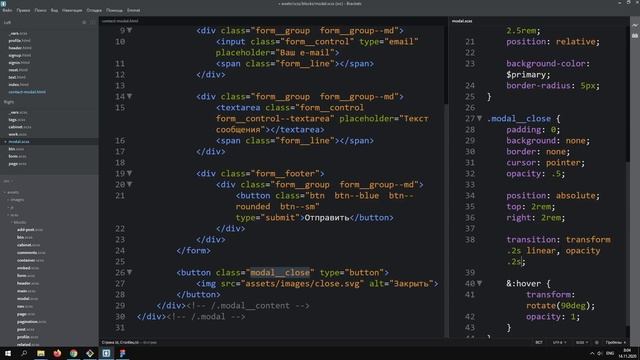Image resolution: width=640 pixels, height=360 pixels.
Task: Select modal.scss in Right working files
Action: coord(19,142)
